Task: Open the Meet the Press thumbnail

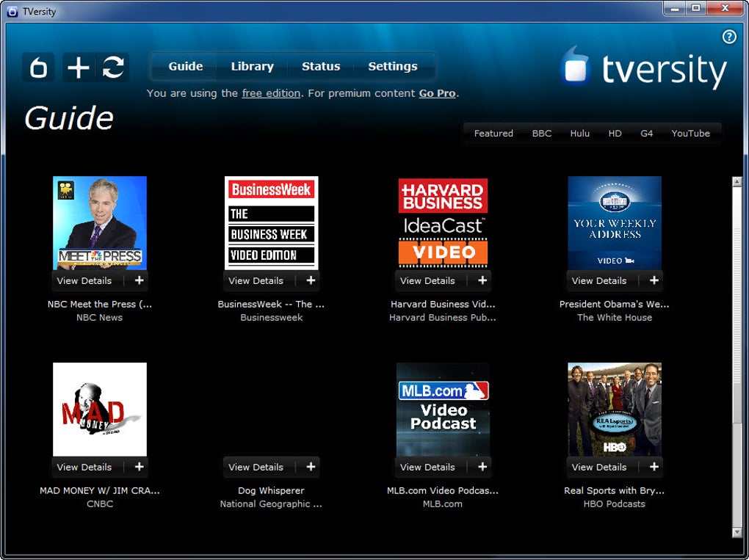Action: pos(100,223)
